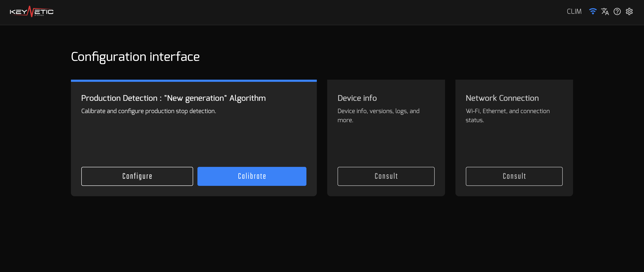Viewport: 644px width, 272px height.
Task: Click the Network Connection card title
Action: coord(502,98)
